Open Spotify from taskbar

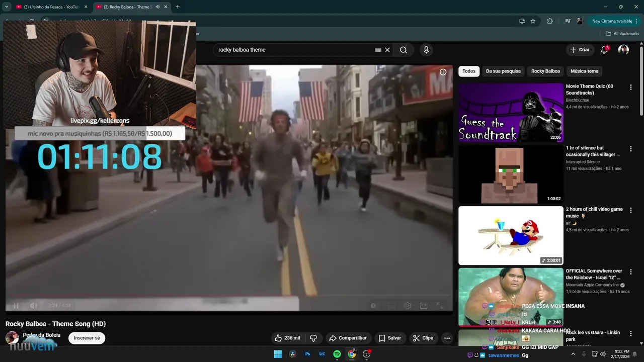pyautogui.click(x=337, y=354)
